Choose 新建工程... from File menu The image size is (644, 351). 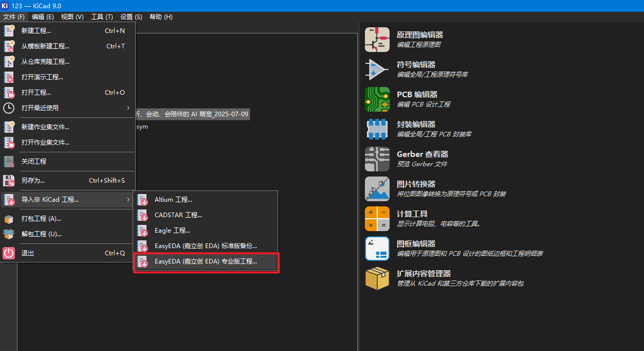coord(68,31)
